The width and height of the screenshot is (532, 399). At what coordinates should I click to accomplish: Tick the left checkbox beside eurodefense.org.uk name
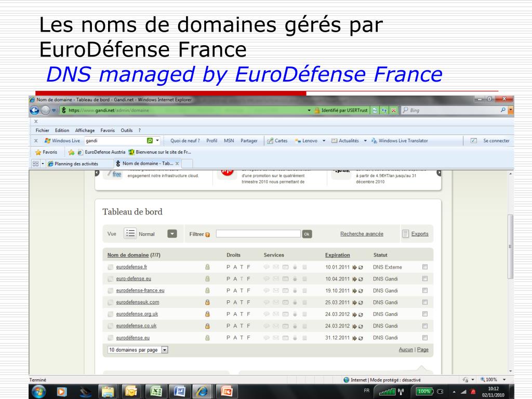[x=110, y=314]
